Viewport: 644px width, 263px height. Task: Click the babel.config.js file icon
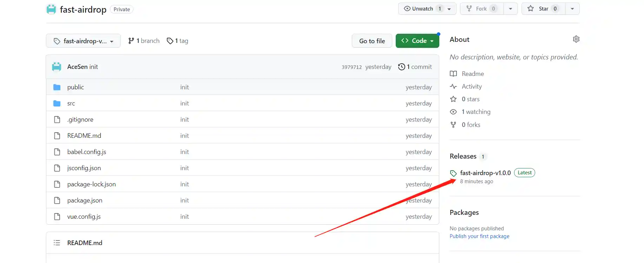[57, 152]
